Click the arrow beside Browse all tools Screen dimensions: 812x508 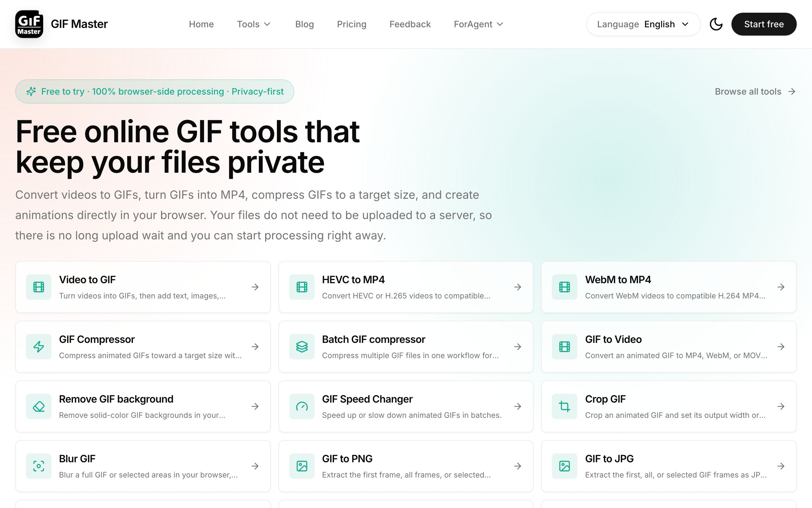point(792,92)
